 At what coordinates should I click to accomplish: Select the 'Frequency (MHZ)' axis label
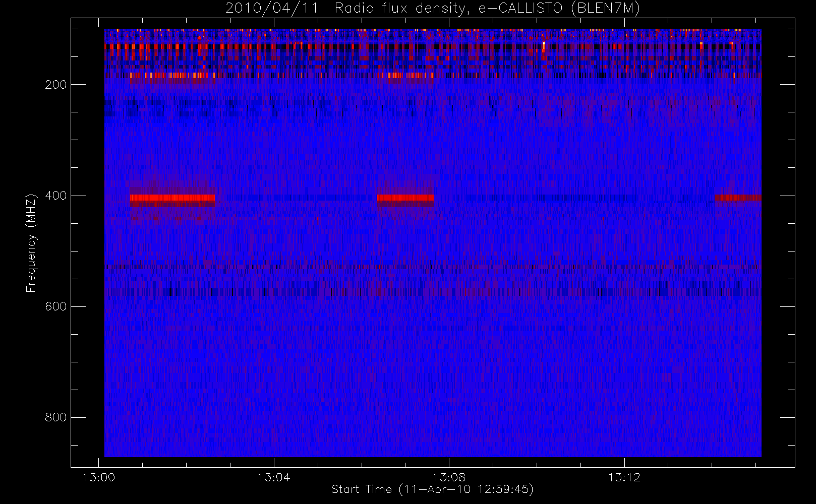coord(31,243)
